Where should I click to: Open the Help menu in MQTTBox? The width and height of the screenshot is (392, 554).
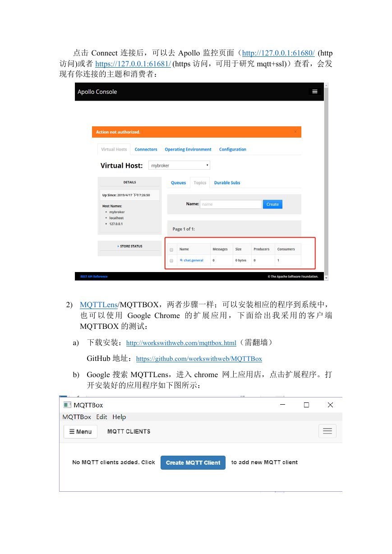[x=119, y=417]
